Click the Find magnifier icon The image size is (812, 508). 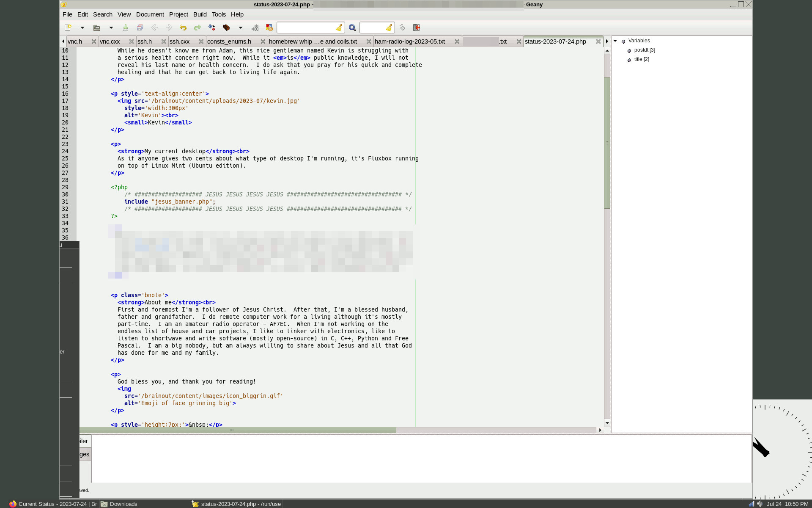point(352,28)
